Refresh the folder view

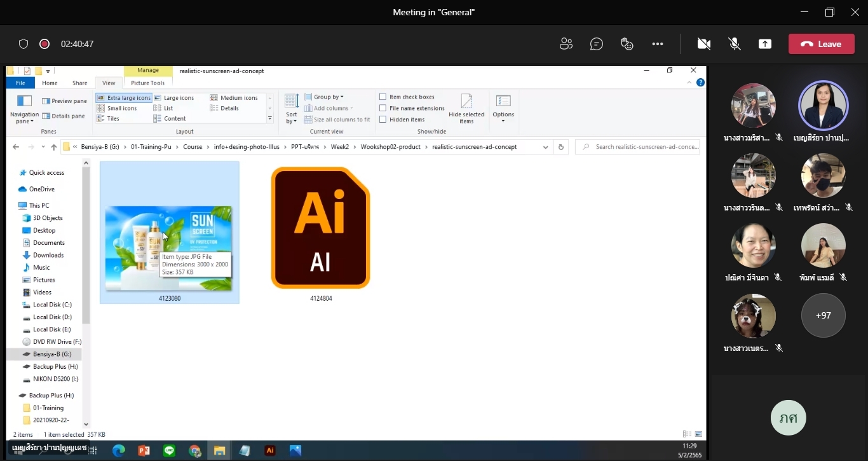[x=560, y=147]
